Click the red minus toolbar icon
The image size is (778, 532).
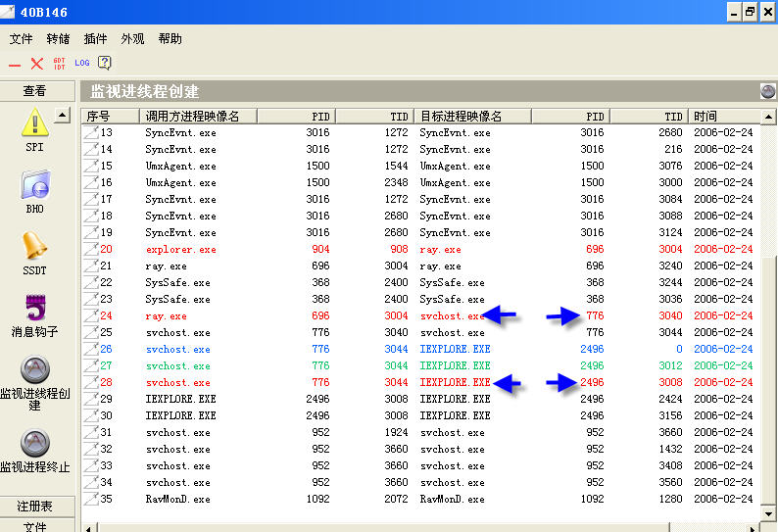(x=15, y=64)
